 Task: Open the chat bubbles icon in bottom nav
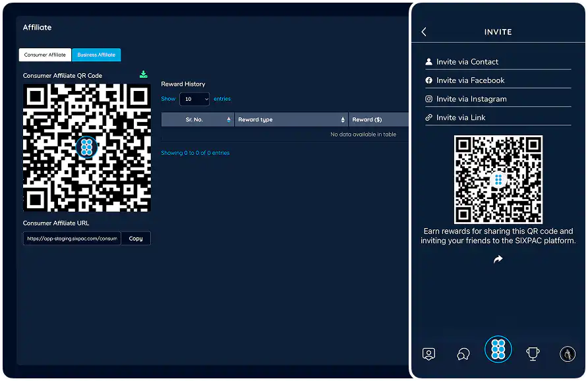click(x=463, y=355)
